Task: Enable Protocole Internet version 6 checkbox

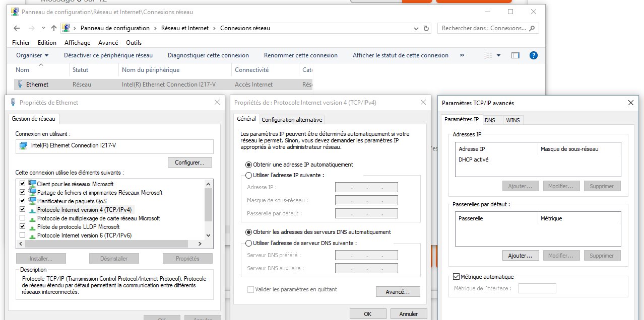Action: coord(22,235)
